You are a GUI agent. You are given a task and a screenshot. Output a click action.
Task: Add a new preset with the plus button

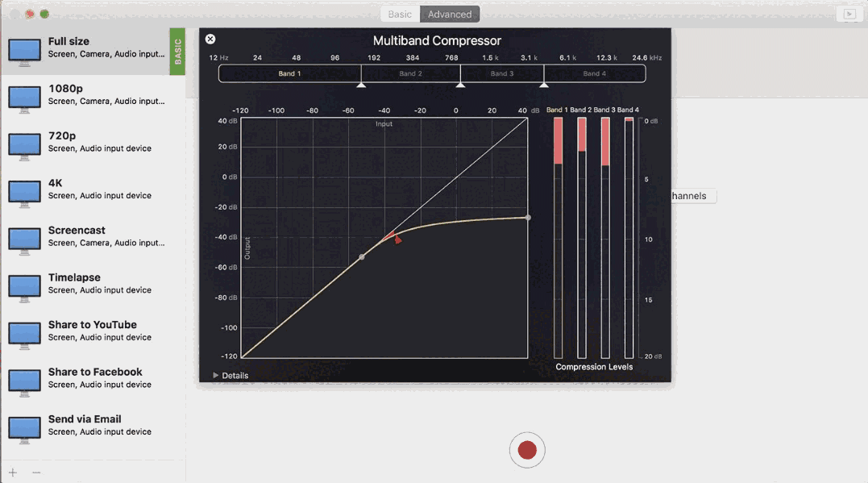pos(13,473)
